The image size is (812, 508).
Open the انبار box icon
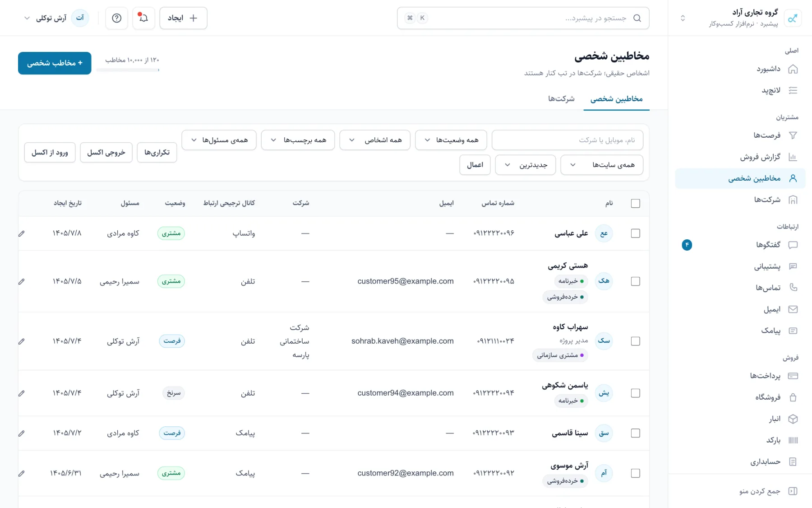point(793,419)
